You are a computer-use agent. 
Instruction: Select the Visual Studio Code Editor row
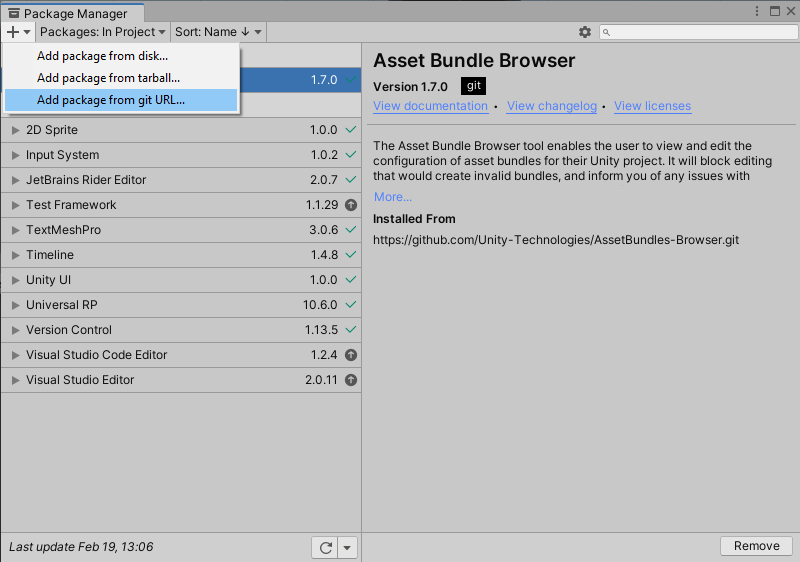point(181,355)
